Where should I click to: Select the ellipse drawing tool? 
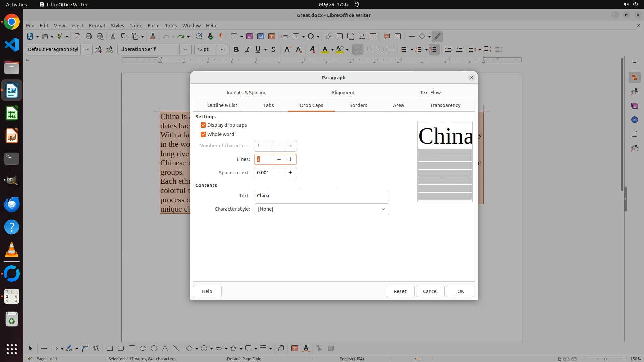point(143,348)
